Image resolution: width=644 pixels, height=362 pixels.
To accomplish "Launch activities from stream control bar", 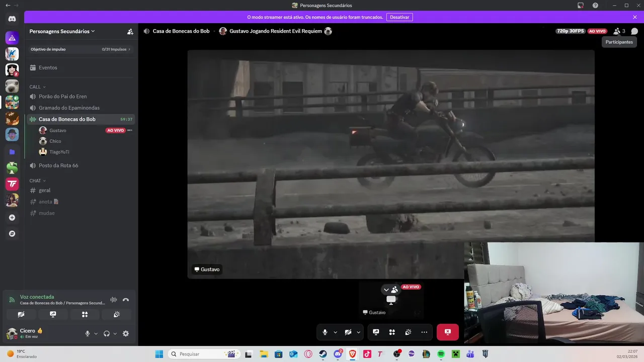I will [392, 332].
